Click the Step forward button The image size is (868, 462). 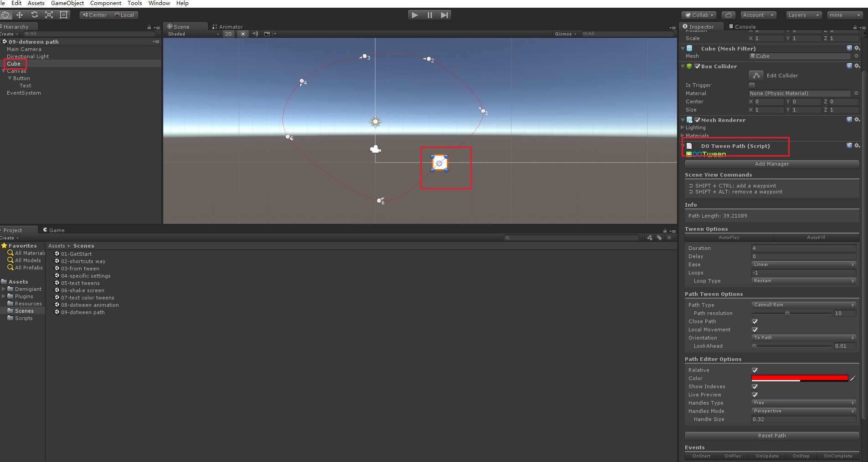(444, 15)
